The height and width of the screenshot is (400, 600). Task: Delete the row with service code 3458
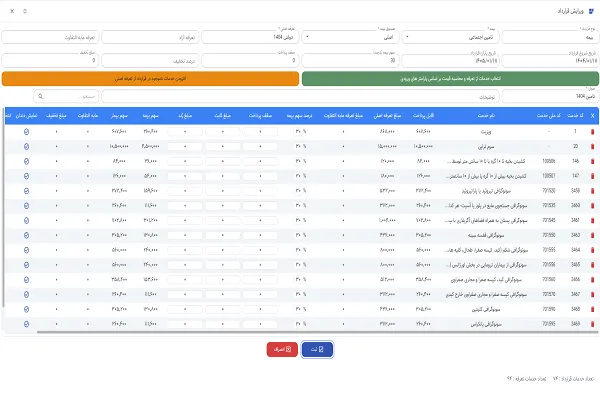pos(592,191)
